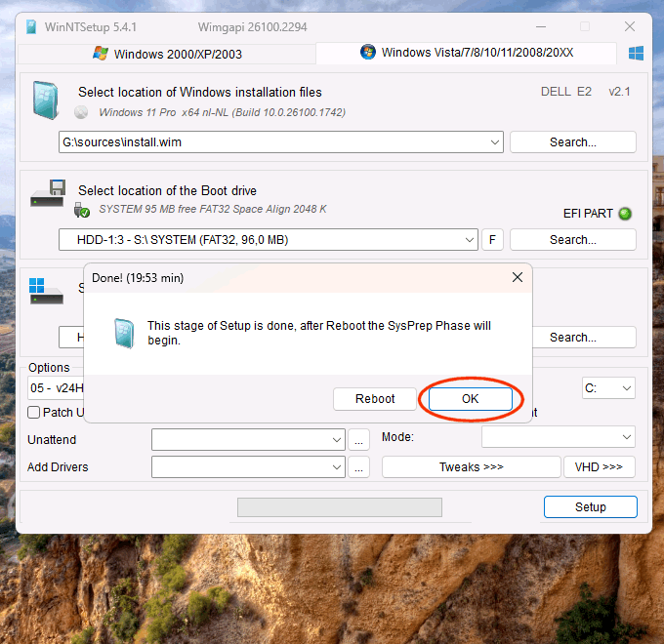Switch to Windows Vista/7/8/10/11/2008/20XX tab

pos(466,53)
